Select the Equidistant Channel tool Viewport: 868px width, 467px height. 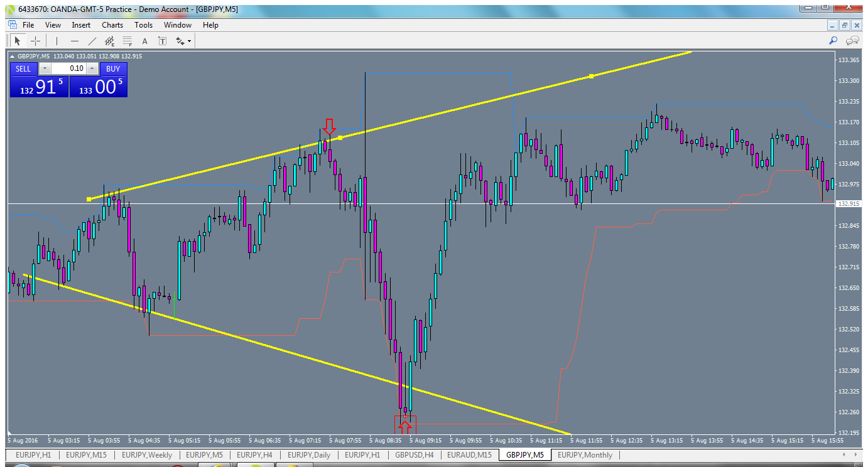click(x=109, y=40)
